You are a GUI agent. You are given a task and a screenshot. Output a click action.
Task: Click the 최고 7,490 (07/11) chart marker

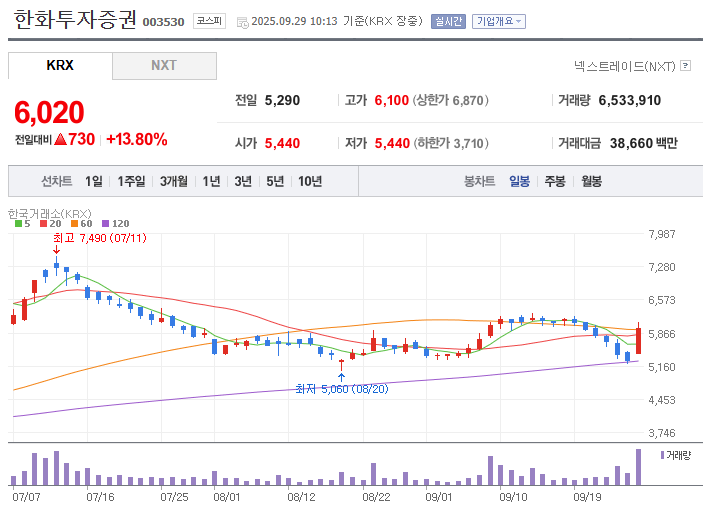[100, 238]
